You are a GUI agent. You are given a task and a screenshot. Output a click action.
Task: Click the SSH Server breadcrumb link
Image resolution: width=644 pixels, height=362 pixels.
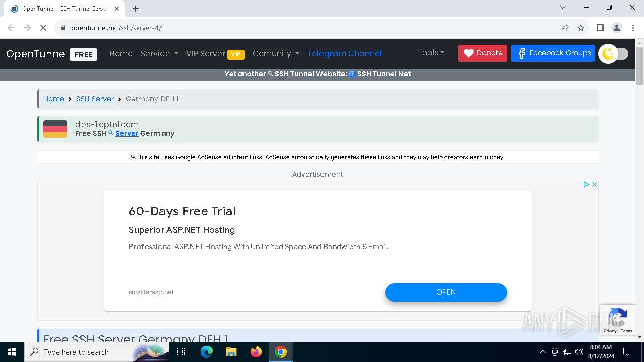[95, 99]
